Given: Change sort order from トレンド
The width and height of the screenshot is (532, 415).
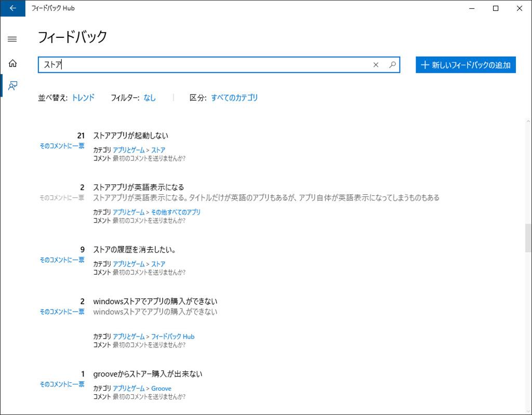Looking at the screenshot, I should (x=83, y=98).
